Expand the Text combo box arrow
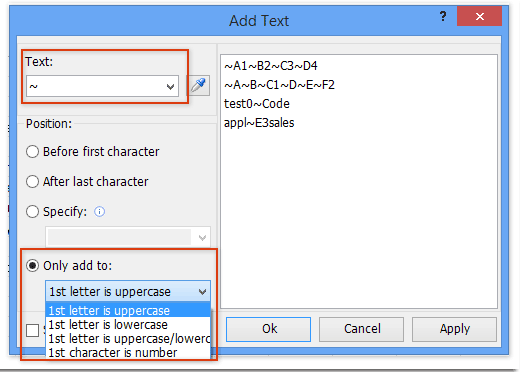 coord(170,87)
